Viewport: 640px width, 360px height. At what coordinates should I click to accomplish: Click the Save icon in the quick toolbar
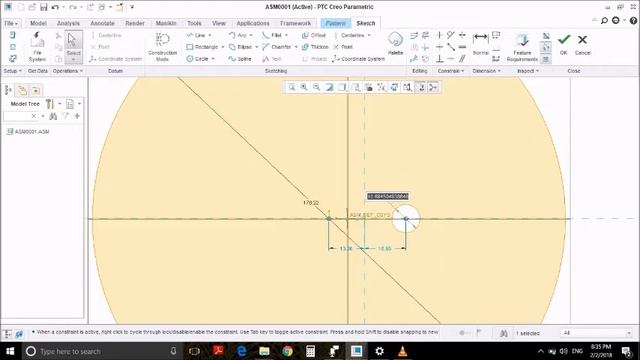pos(43,7)
